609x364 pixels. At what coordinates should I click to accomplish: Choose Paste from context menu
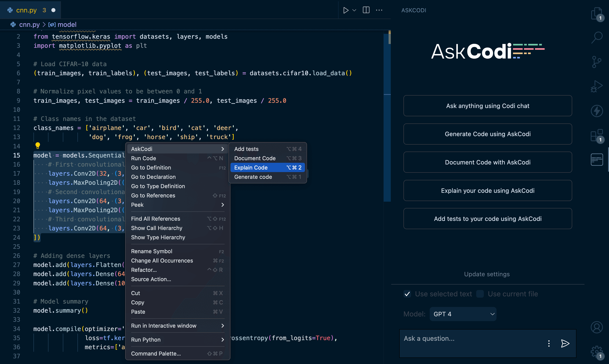(178, 312)
